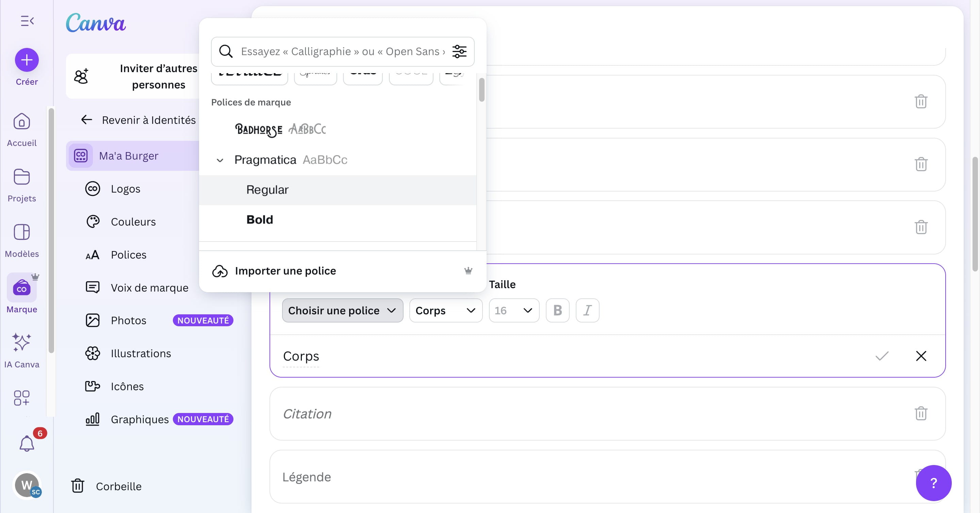Collapse the Pragmatica font family
980x513 pixels.
[x=220, y=160]
